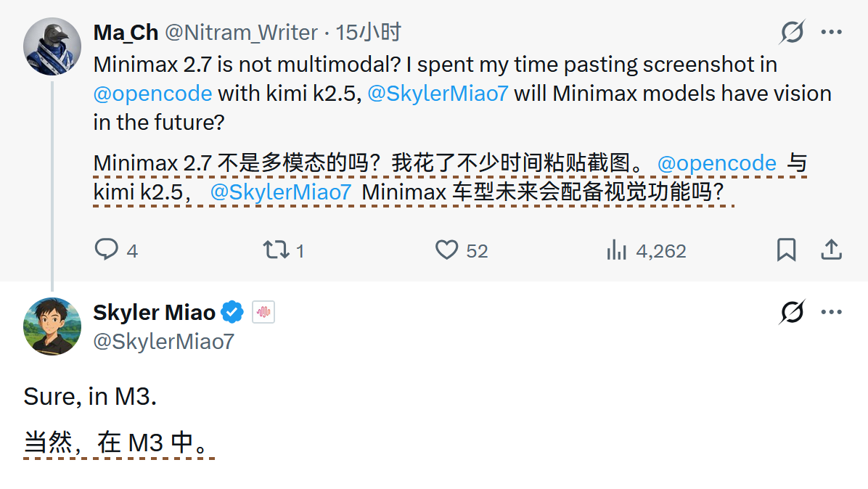This screenshot has width=868, height=489.
Task: Click Grok icon on Skyler Miao's reply
Action: (792, 313)
